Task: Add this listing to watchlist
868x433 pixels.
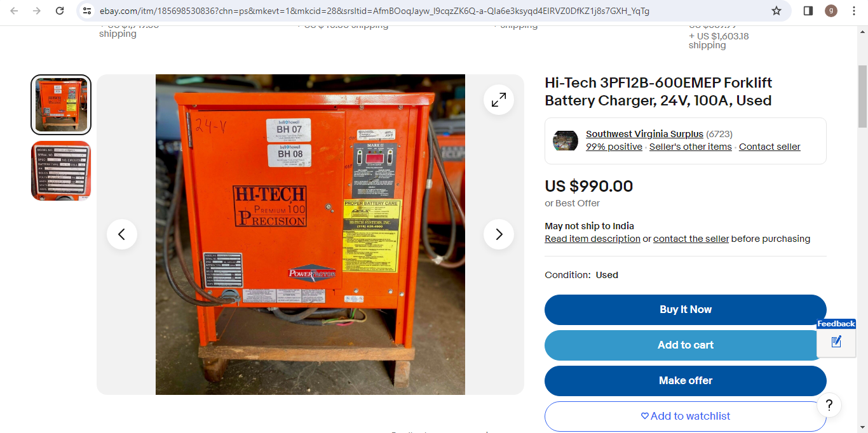Action: (x=685, y=416)
